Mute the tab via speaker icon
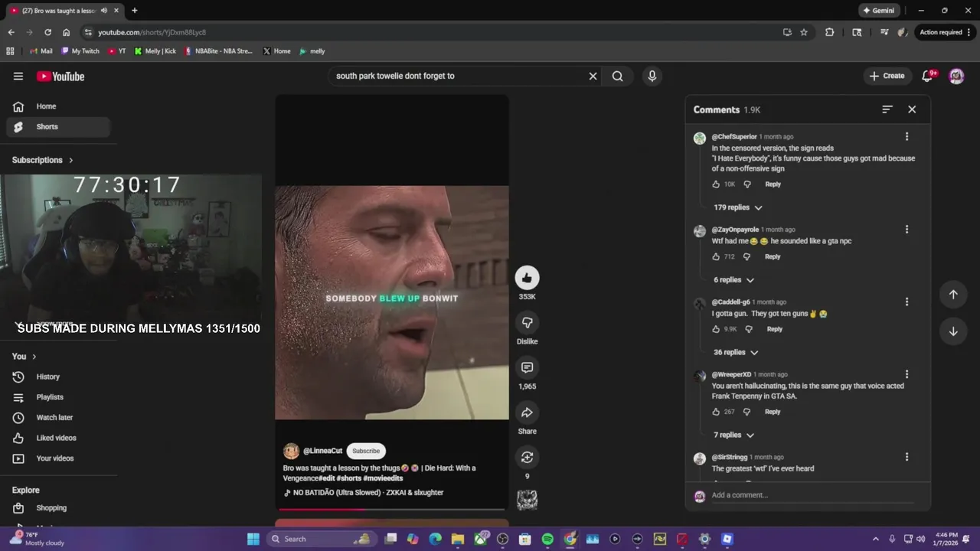This screenshot has height=551, width=980. 104,11
